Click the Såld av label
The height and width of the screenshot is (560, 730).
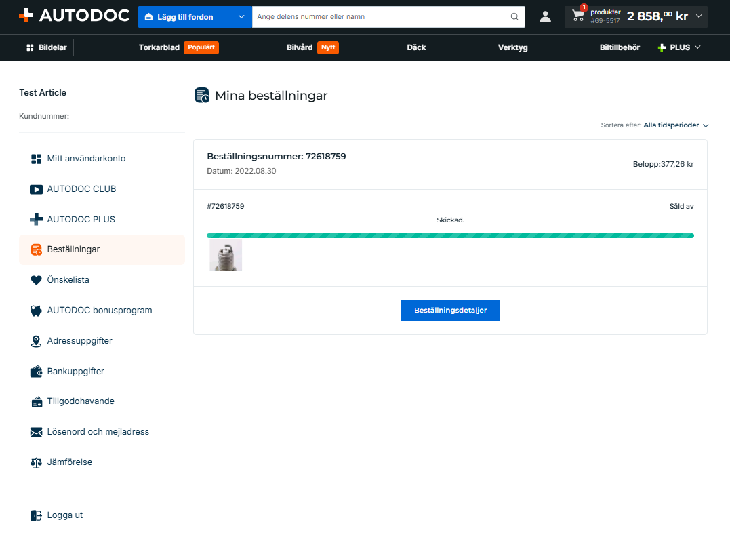click(682, 206)
